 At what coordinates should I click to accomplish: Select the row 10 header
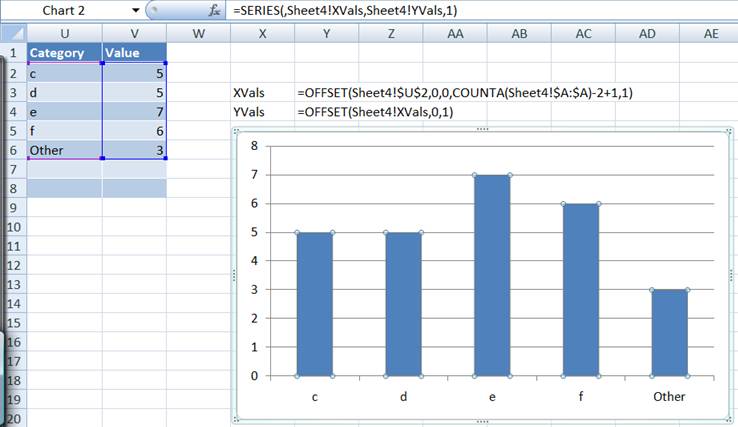13,227
